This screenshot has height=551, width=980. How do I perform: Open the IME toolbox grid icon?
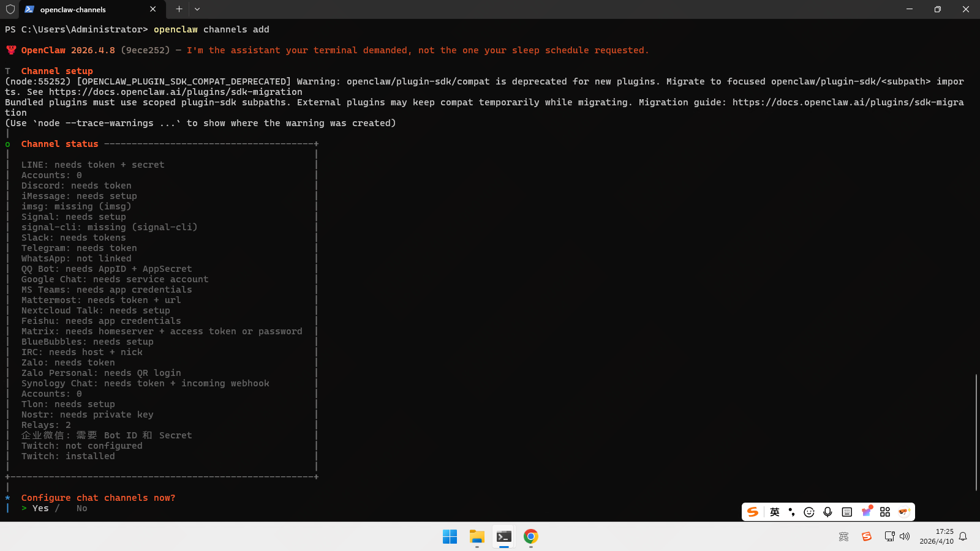coord(885,512)
